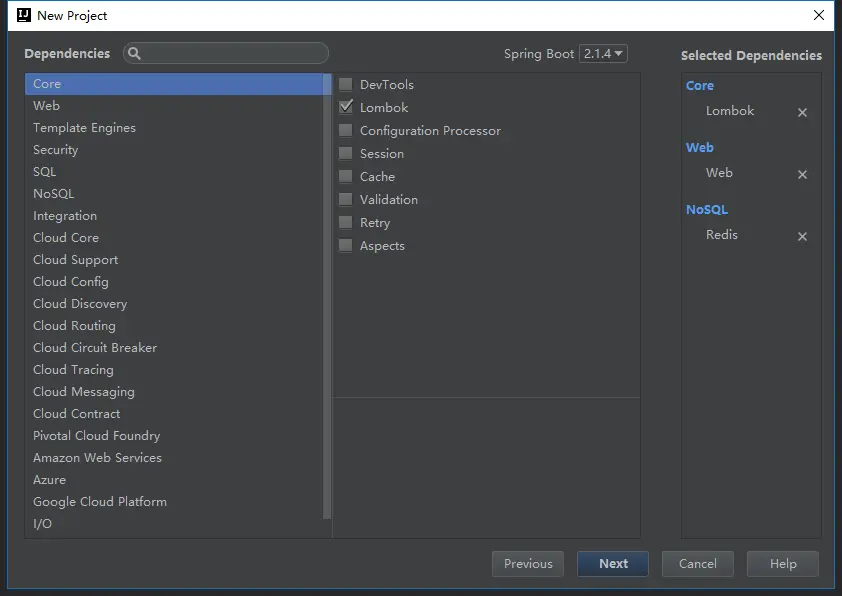
Task: Enable the Configuration Processor checkbox
Action: point(346,130)
